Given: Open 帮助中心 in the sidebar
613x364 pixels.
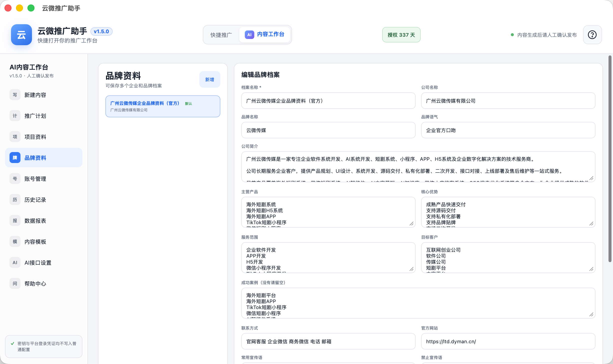Looking at the screenshot, I should point(44,284).
